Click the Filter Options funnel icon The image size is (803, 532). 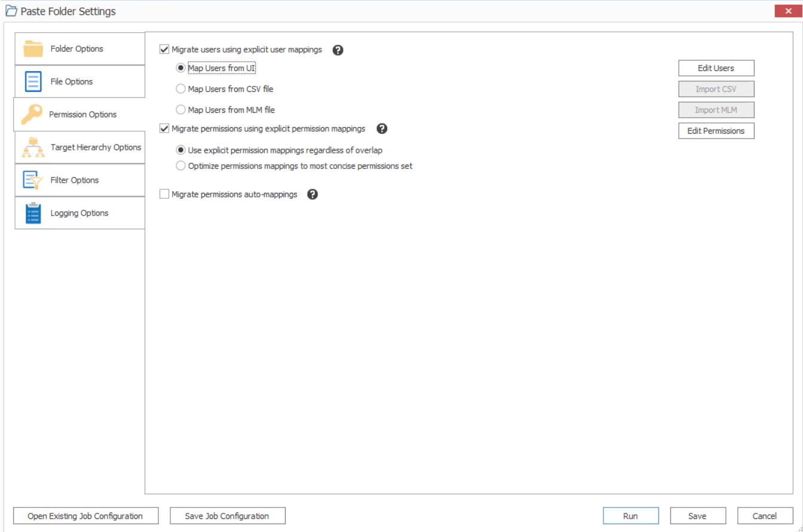click(32, 180)
